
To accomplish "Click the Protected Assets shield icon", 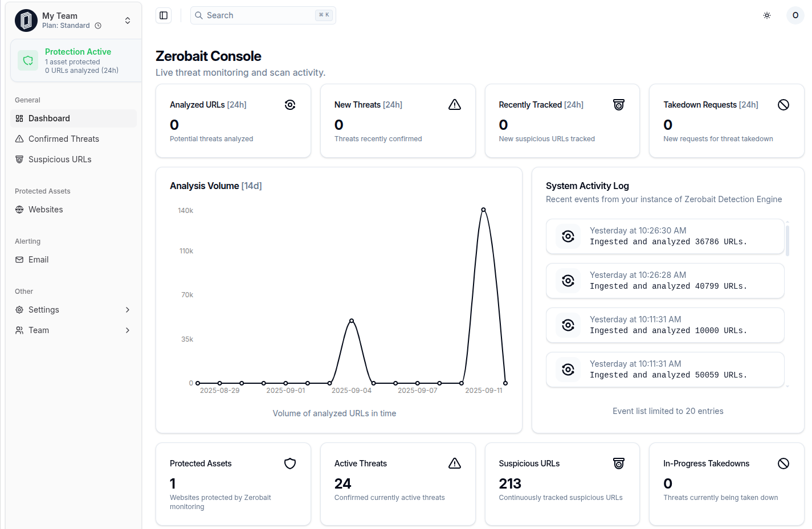I will (x=290, y=464).
